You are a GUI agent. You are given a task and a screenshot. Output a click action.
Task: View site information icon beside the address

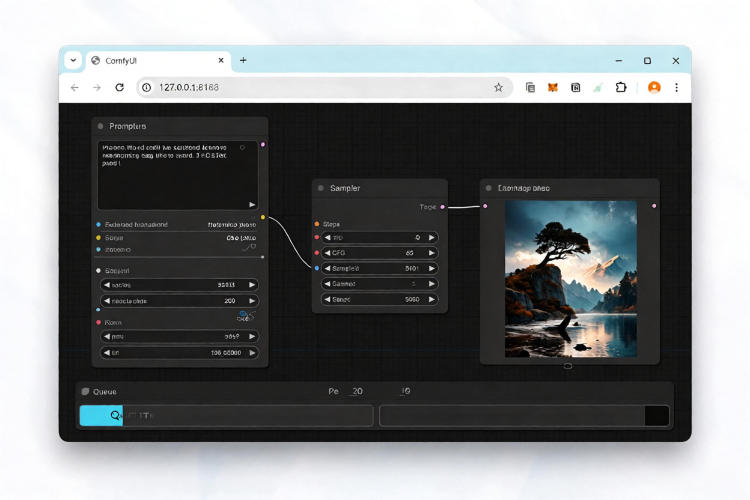click(147, 88)
